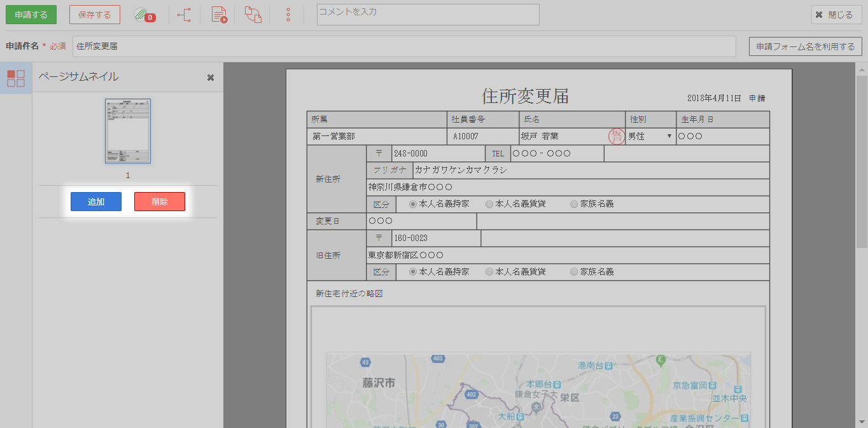Click the 保存する button
Viewport: 868px width, 428px height.
coord(95,15)
